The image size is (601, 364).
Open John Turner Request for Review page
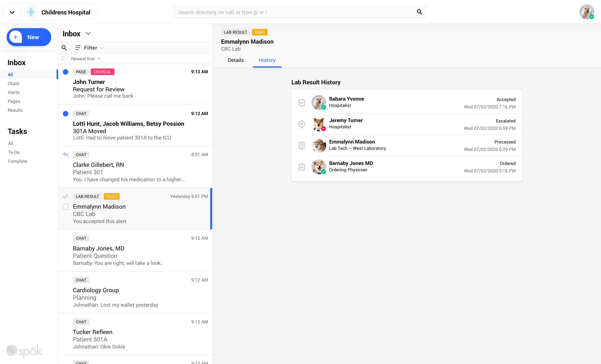135,84
